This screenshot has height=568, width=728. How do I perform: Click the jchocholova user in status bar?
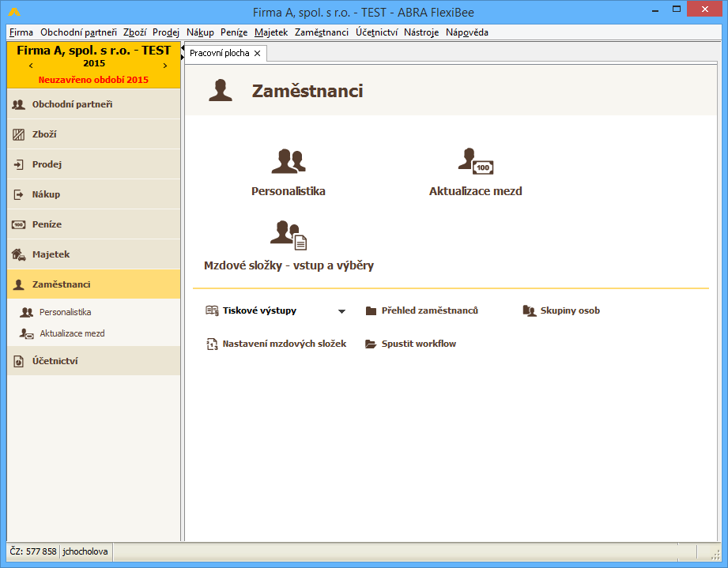85,551
